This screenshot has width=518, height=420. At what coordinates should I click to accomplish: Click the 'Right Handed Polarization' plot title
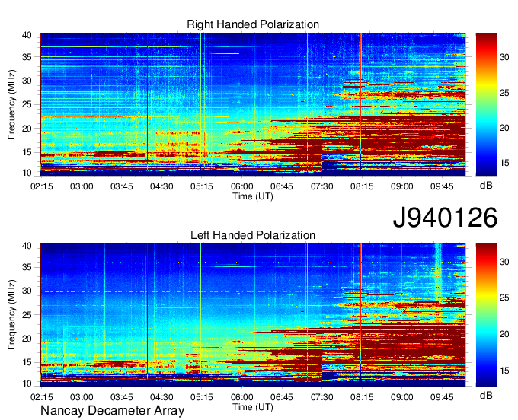click(x=253, y=24)
